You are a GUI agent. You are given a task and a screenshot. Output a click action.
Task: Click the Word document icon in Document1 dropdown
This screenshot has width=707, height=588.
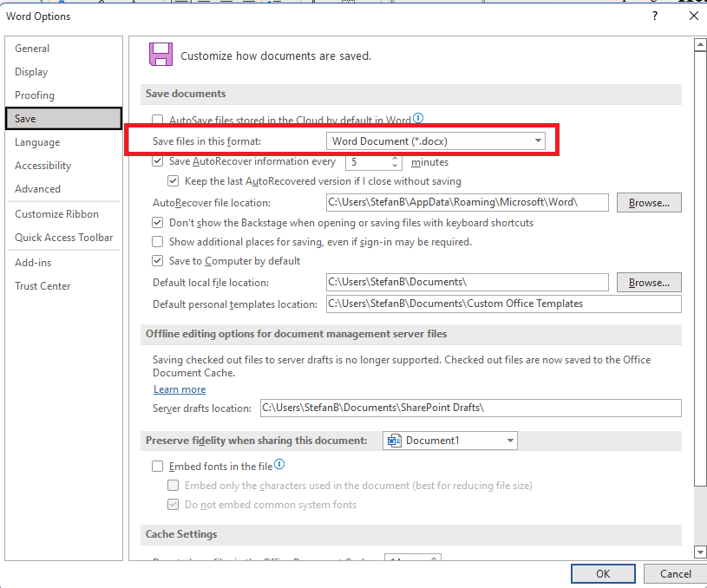(x=394, y=441)
